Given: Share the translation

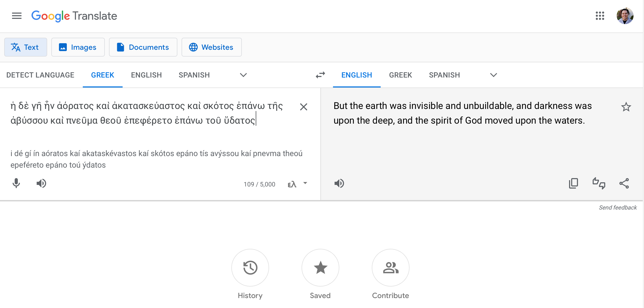Looking at the screenshot, I should tap(624, 183).
